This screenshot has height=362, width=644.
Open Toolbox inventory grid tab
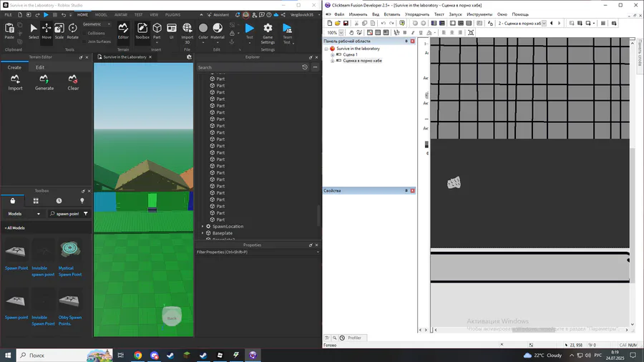point(36,201)
